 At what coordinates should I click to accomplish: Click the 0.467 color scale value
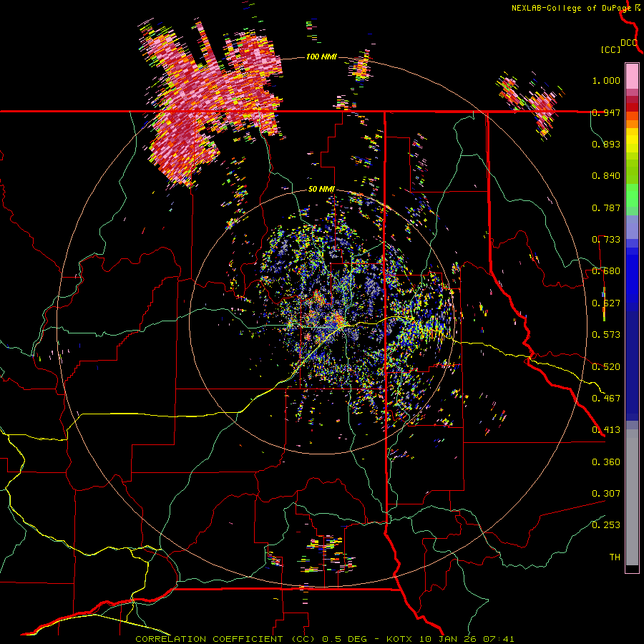coord(606,399)
